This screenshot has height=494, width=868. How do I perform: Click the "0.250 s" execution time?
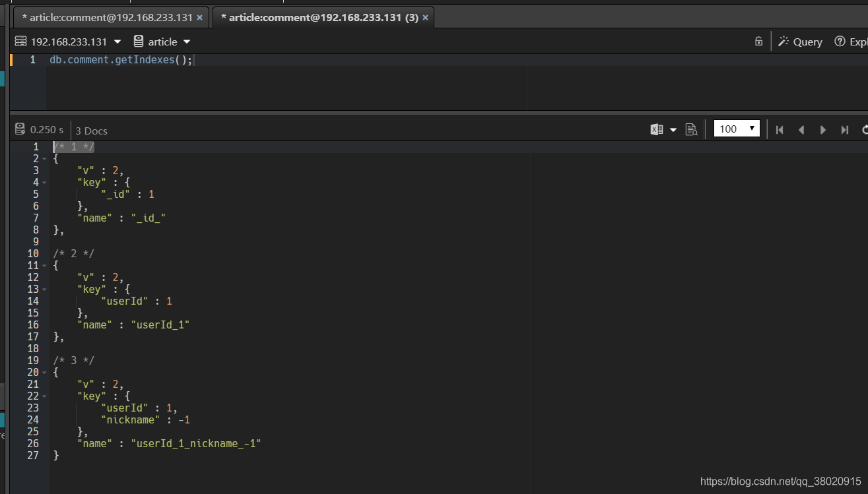47,130
